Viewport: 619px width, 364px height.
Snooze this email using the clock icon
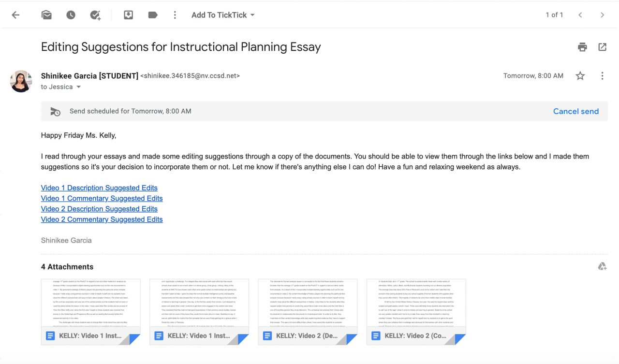point(71,15)
